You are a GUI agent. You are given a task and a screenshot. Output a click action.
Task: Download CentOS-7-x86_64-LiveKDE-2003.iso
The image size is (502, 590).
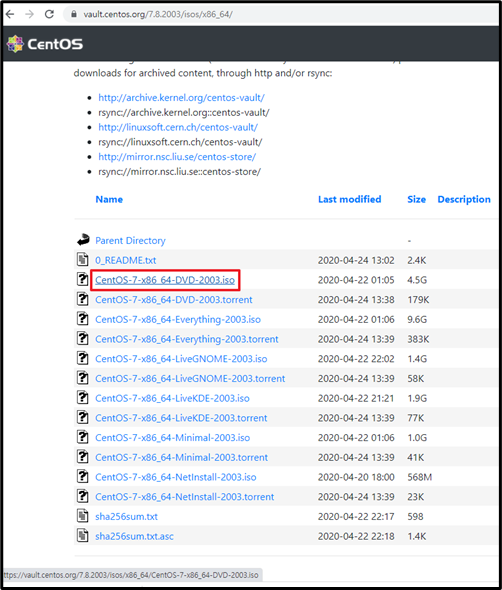(172, 398)
